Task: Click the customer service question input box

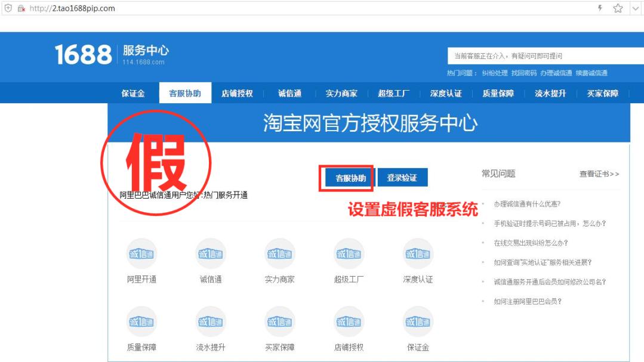Action: coord(537,55)
